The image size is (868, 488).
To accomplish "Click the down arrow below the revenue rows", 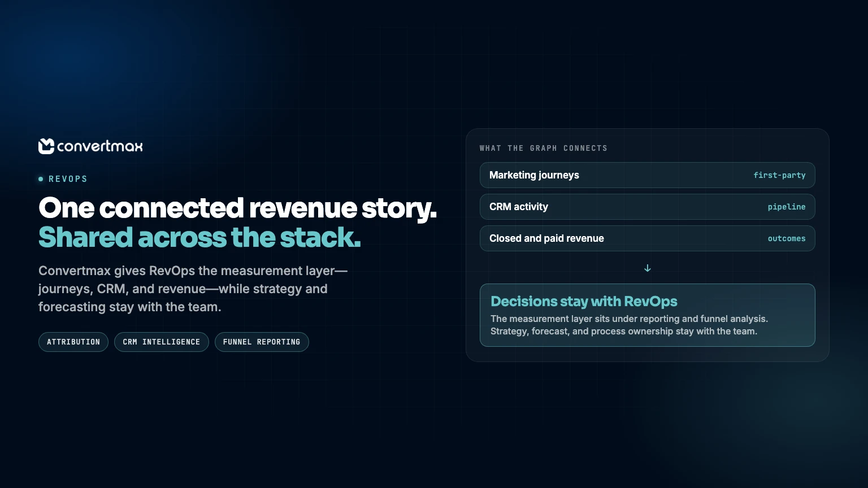I will 648,268.
